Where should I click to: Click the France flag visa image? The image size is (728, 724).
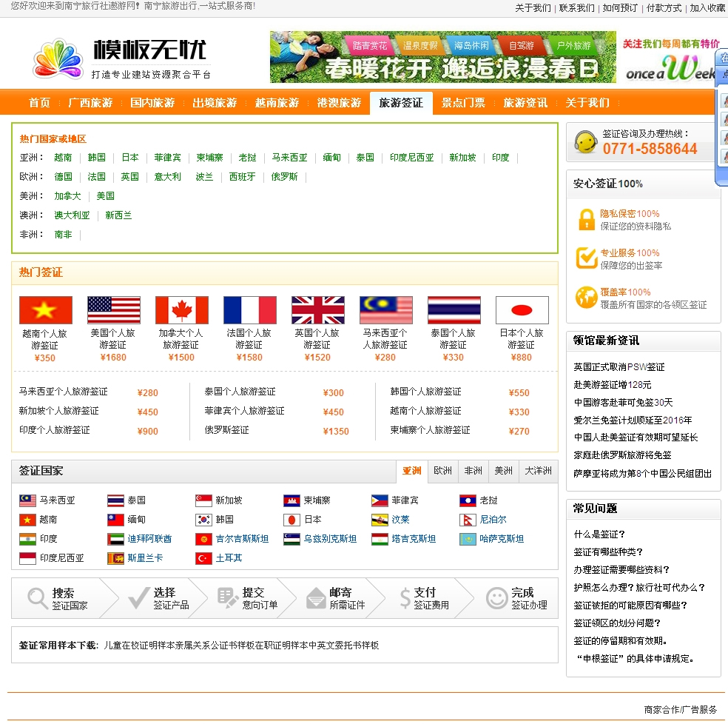tap(249, 310)
